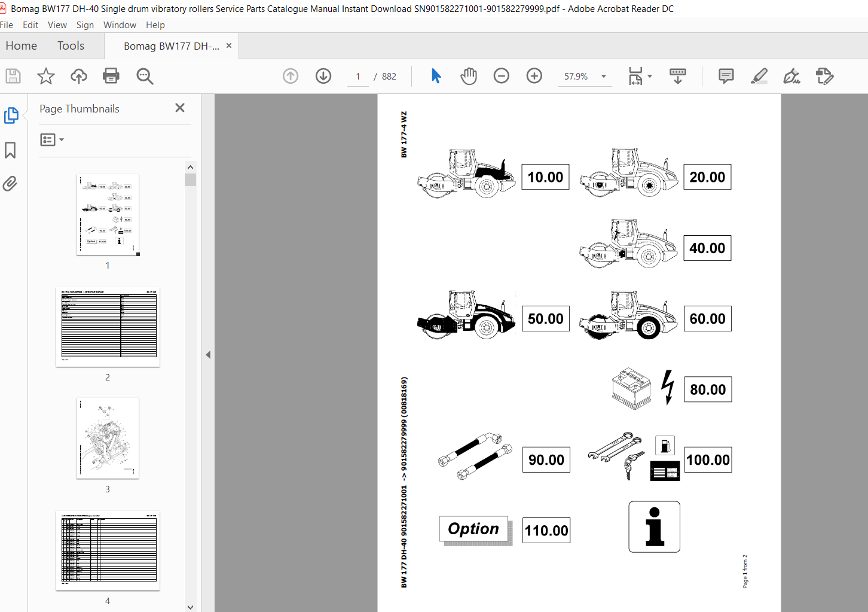Click the hydraulic hoses illustration
This screenshot has width=868, height=612.
click(x=475, y=457)
